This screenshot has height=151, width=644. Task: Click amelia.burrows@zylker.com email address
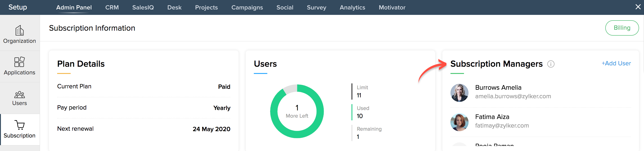click(x=513, y=96)
